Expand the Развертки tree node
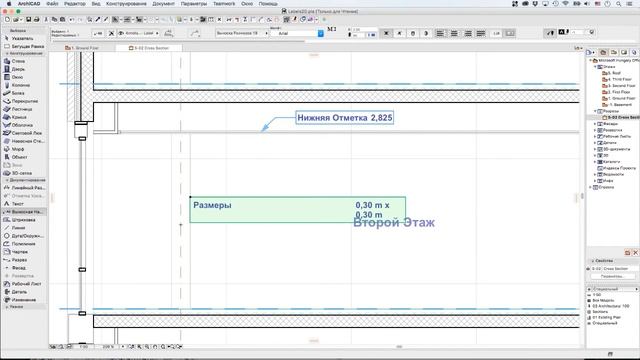 point(596,130)
